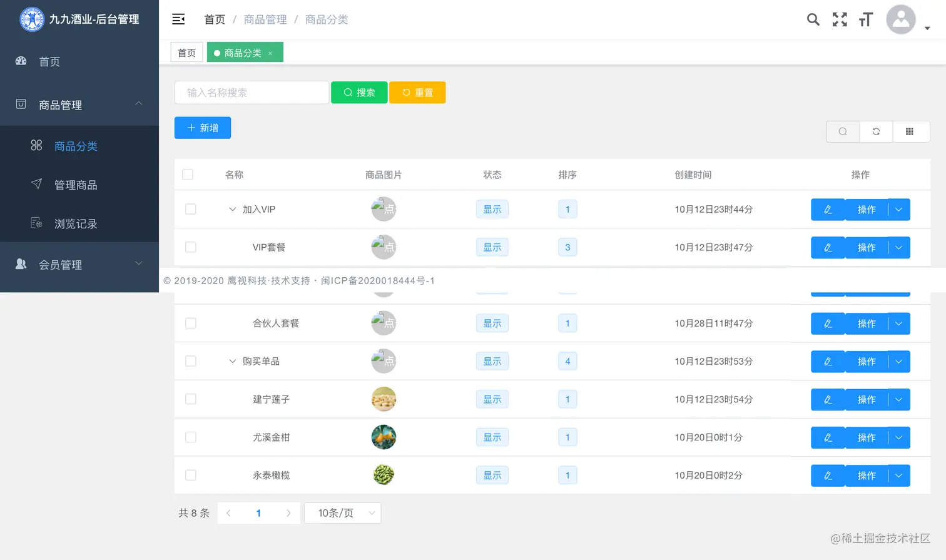946x560 pixels.
Task: Adjust font size using the TT icon
Action: pos(865,19)
